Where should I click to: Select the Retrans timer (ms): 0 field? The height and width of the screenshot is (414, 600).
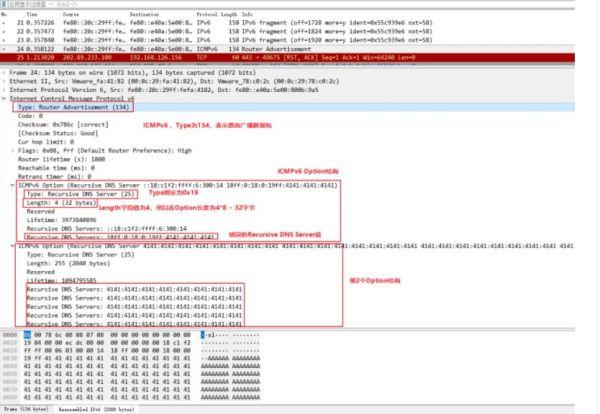click(54, 176)
